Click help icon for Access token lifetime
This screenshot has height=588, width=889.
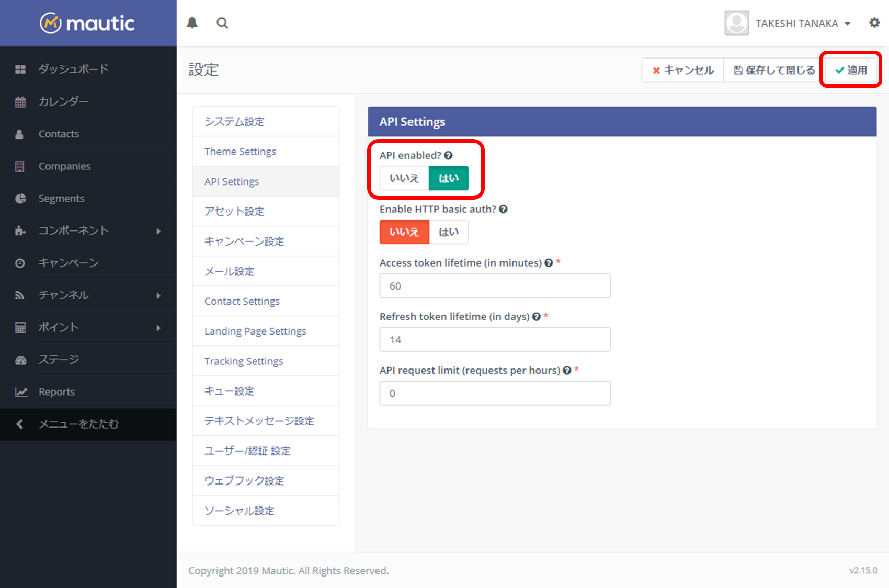point(549,263)
